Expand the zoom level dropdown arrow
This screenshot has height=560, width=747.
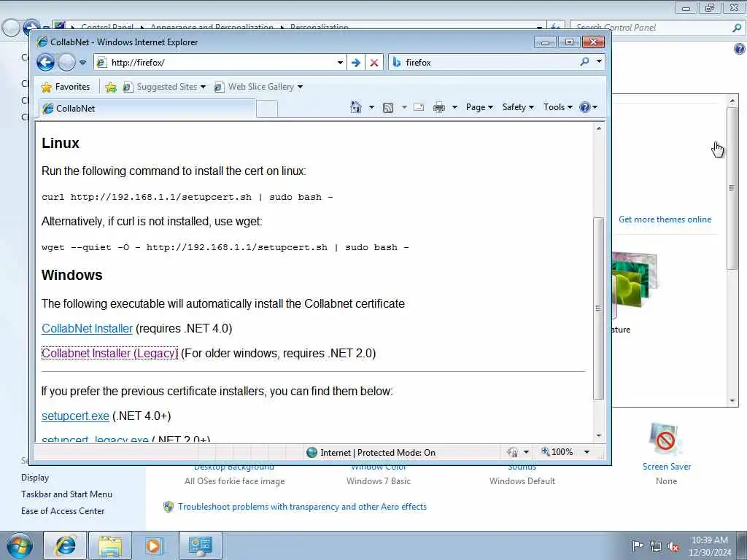point(587,452)
